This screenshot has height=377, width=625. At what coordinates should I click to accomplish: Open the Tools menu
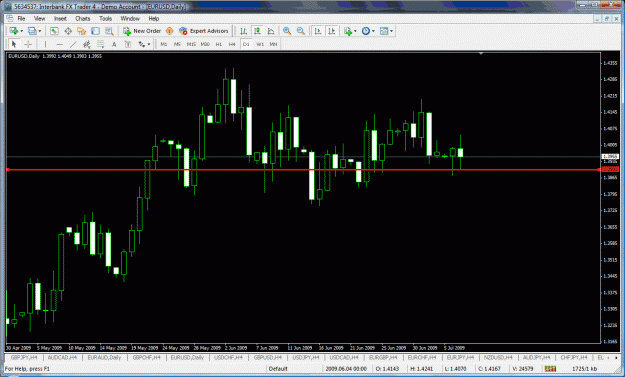click(x=105, y=18)
